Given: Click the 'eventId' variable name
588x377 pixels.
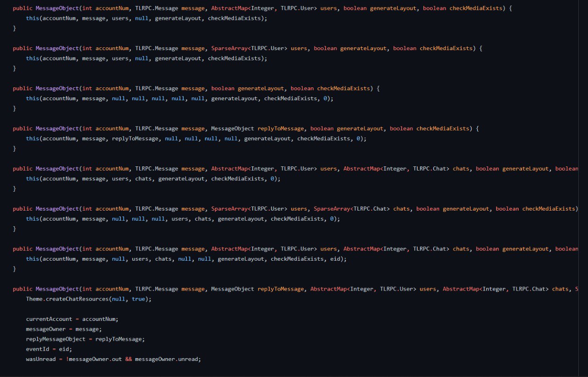Looking at the screenshot, I should [x=38, y=349].
